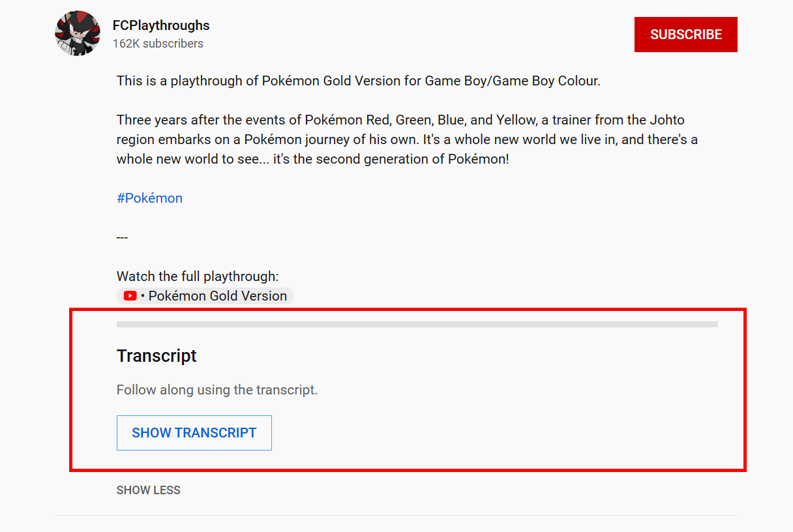The width and height of the screenshot is (793, 532).
Task: Select the YouTube logo inside the playlist pill
Action: tap(130, 295)
